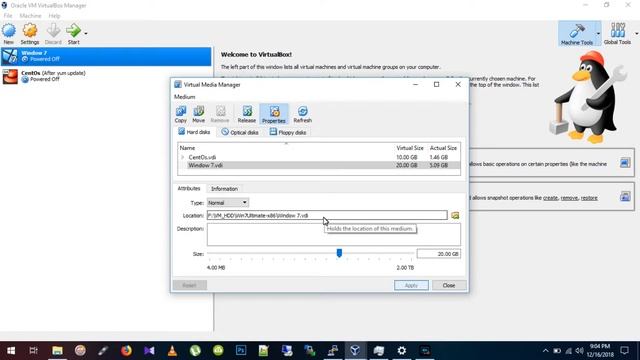Viewport: 640px width, 360px height.
Task: Open the notification center icon
Action: (x=624, y=351)
